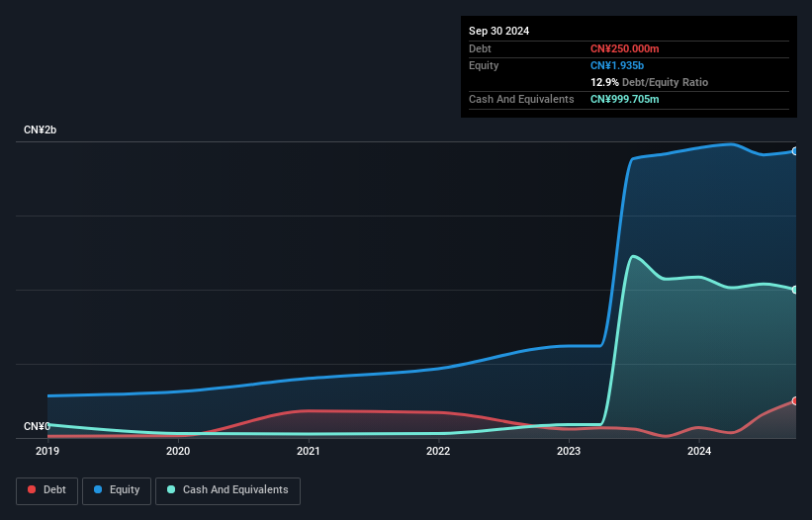Click the Sep 30 2024 tooltip date
The image size is (812, 520).
(x=498, y=31)
